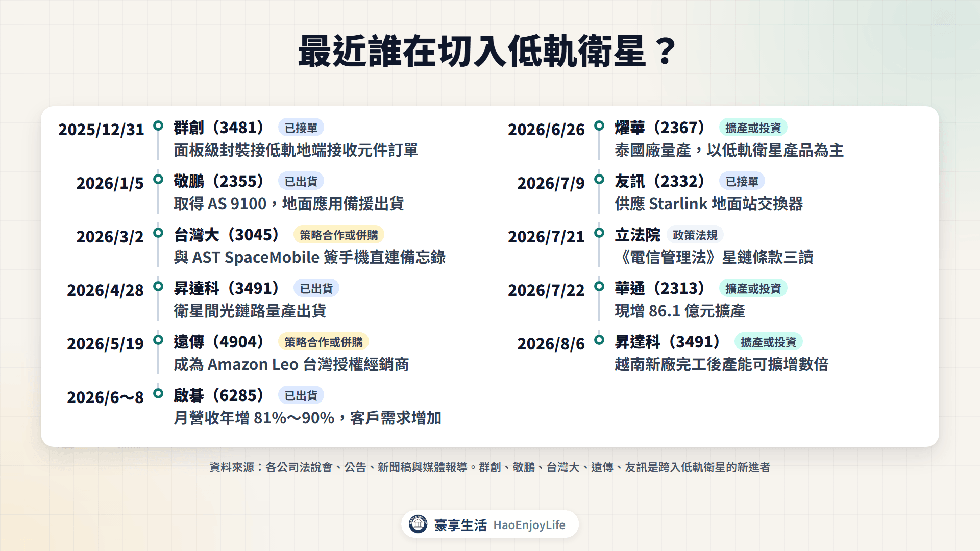
Task: Click the text 越南新廠完工後產能可擴增數倍
Action: pyautogui.click(x=722, y=364)
